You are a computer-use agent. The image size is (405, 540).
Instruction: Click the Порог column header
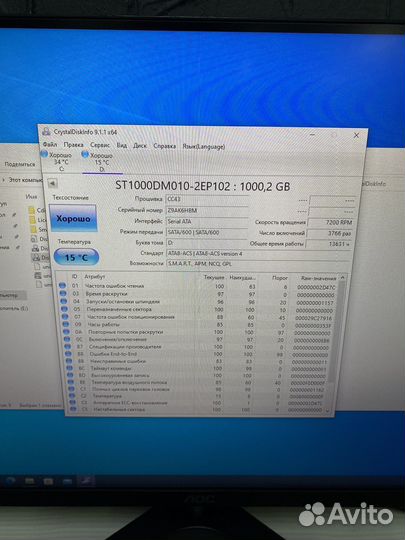(280, 278)
